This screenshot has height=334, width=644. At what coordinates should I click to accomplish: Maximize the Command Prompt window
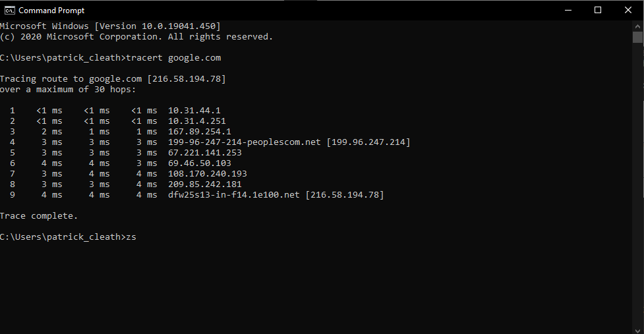click(598, 10)
